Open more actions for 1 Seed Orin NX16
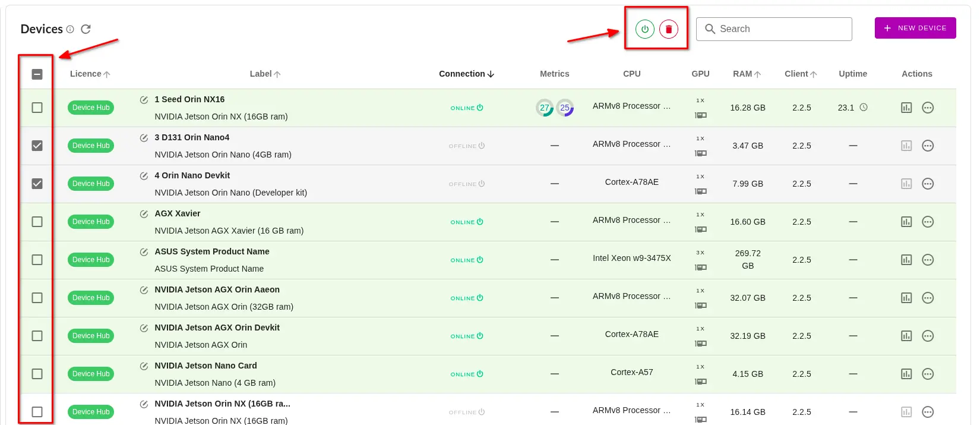This screenshot has width=980, height=425. click(x=928, y=108)
